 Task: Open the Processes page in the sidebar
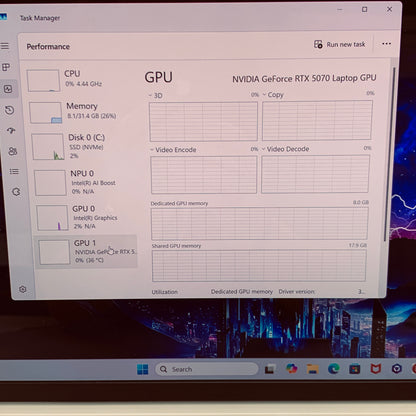pos(6,67)
